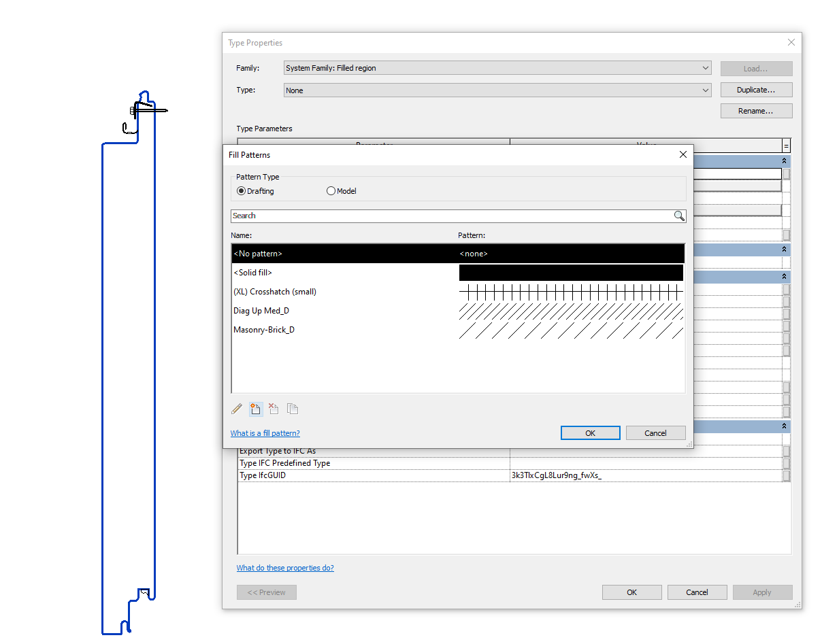822x644 pixels.
Task: Click Apply in Type Properties window
Action: click(x=762, y=592)
